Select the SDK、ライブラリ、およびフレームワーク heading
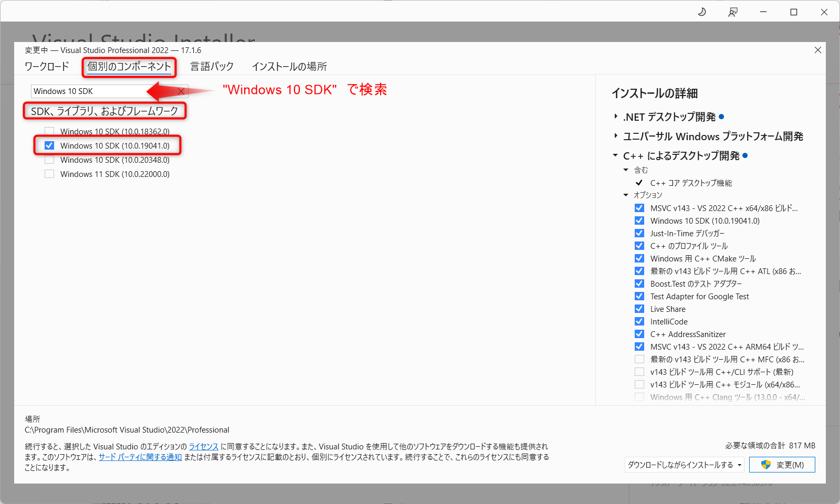 [x=104, y=111]
